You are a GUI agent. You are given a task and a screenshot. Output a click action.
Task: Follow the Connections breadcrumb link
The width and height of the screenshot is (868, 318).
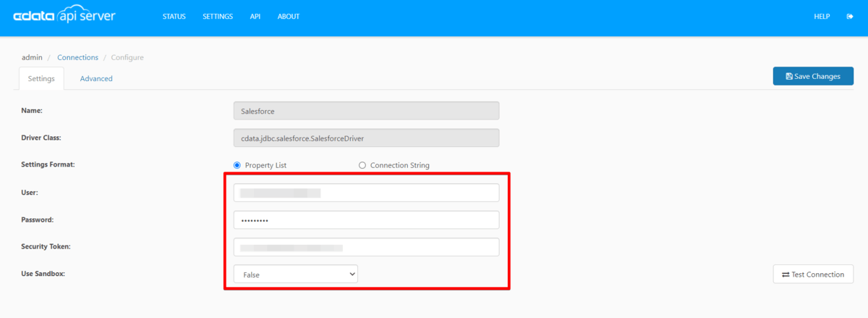[x=78, y=57]
